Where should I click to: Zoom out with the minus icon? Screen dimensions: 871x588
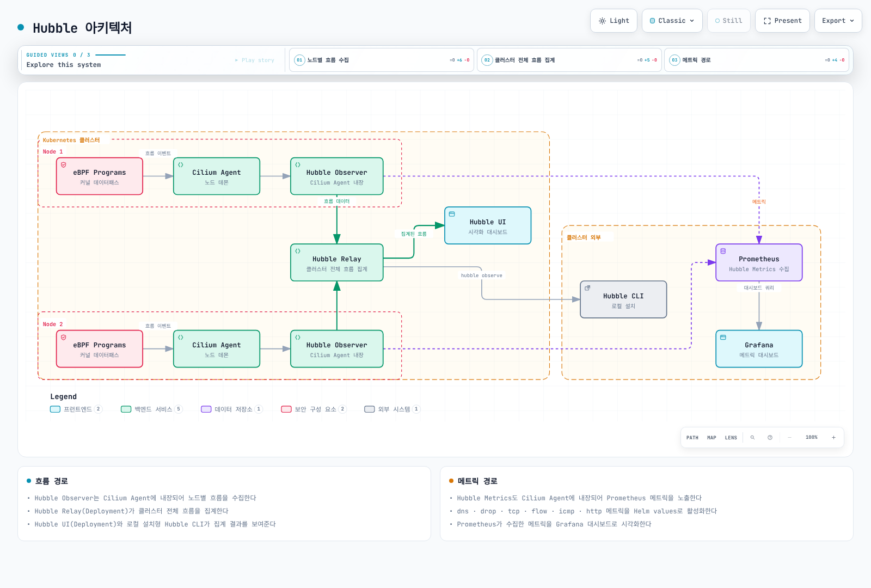point(789,437)
